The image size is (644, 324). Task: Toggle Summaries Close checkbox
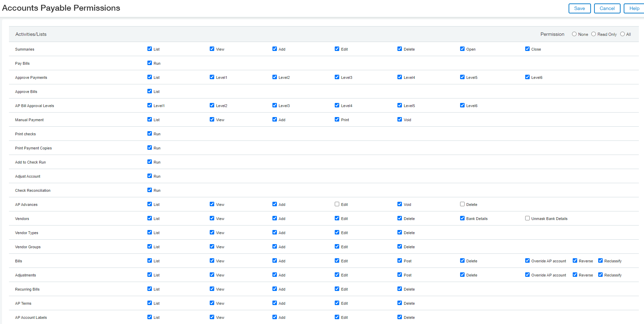click(527, 49)
